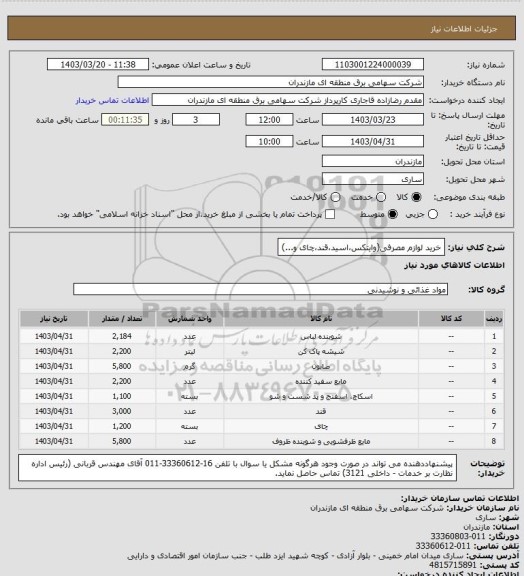The height and width of the screenshot is (576, 524).
Task: Click the unit لیتر in row 2
Action: coord(190,352)
